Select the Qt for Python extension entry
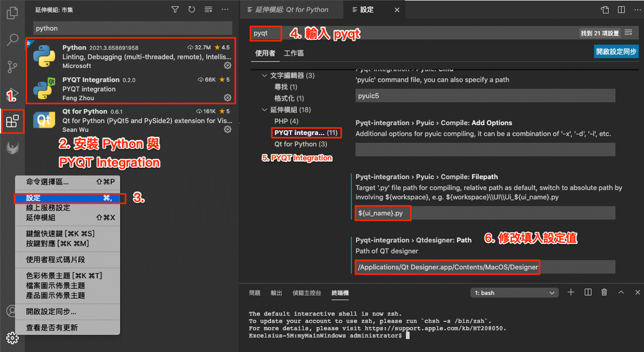 tap(132, 120)
